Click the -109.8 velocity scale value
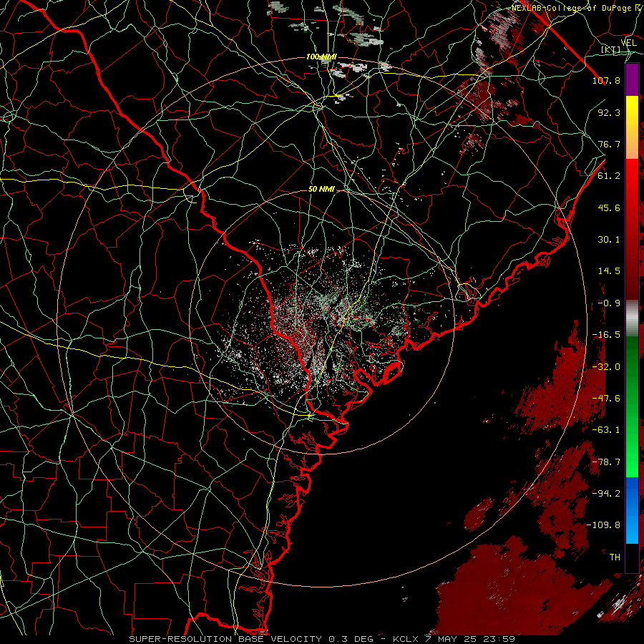 click(x=603, y=525)
